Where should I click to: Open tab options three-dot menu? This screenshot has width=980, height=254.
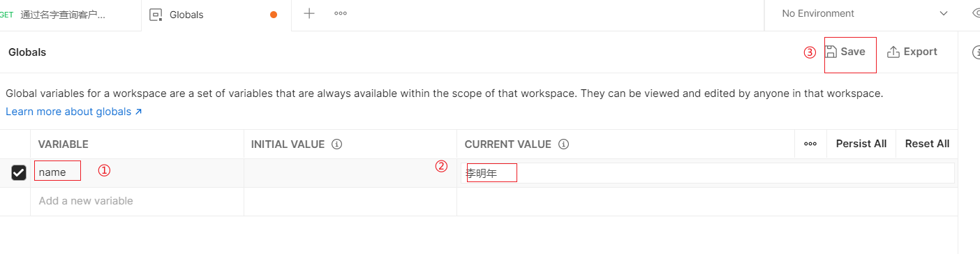pos(341,13)
